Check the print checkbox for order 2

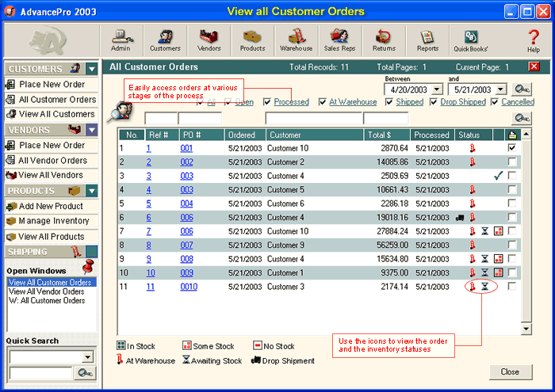[512, 162]
